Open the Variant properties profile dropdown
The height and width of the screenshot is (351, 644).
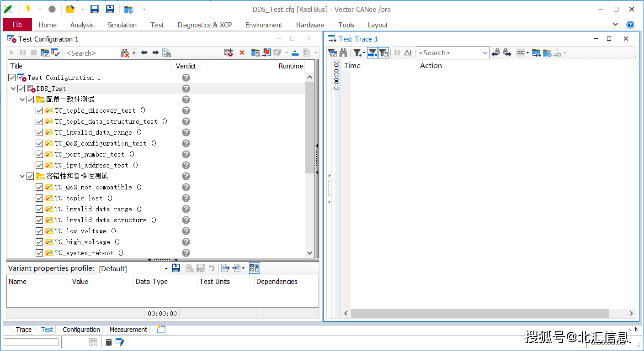coord(165,268)
